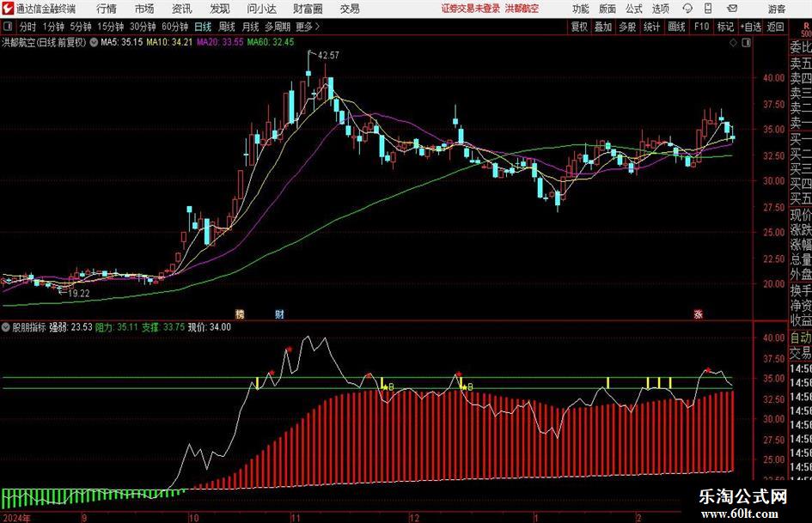
Task: Click 19.22 low price label
Action: click(x=79, y=293)
